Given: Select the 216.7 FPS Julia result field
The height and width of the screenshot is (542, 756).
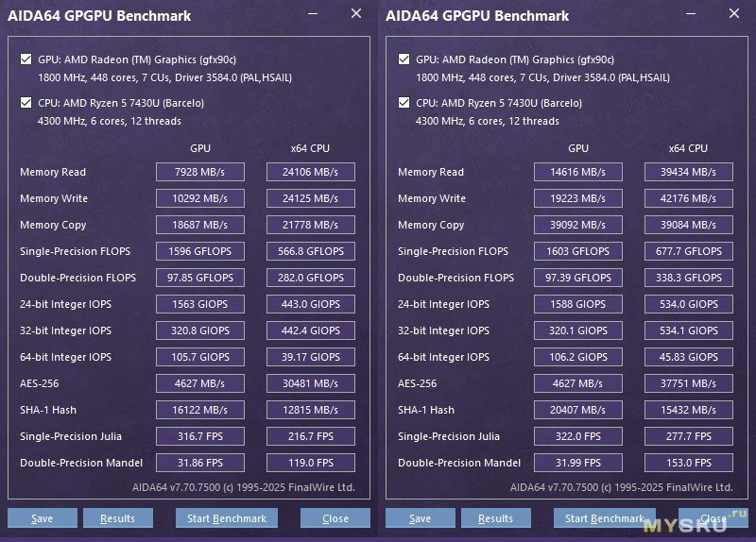Looking at the screenshot, I should (311, 436).
